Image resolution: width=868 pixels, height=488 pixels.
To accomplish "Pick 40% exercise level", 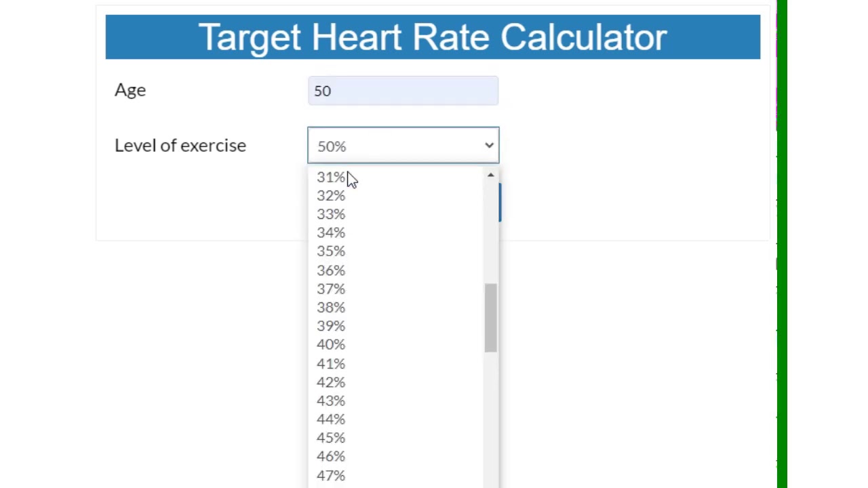I will click(331, 344).
